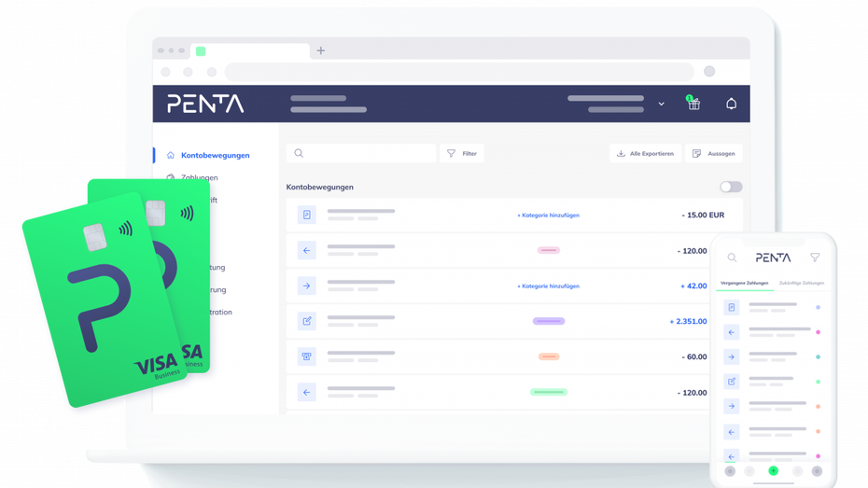Click the notification bell icon
868x488 pixels.
(x=731, y=104)
